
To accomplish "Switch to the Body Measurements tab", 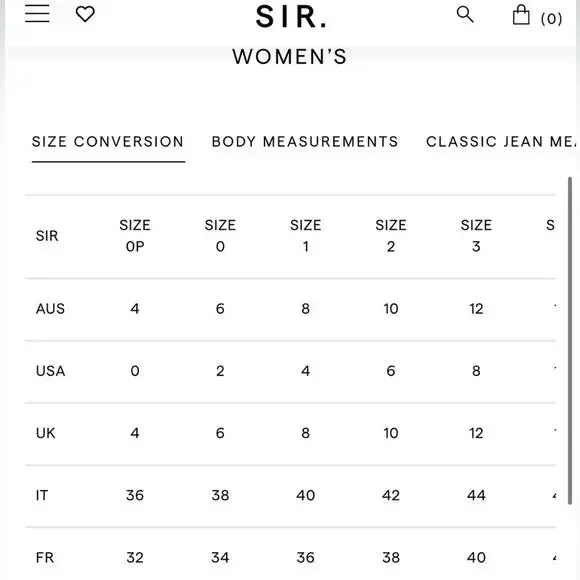I will [x=305, y=142].
